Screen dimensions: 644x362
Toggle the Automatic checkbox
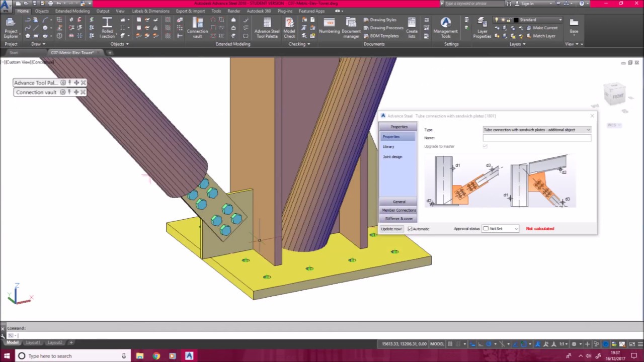[x=410, y=229]
